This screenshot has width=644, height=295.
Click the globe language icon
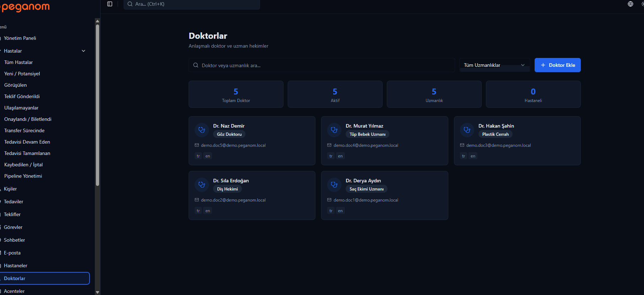coord(631,4)
